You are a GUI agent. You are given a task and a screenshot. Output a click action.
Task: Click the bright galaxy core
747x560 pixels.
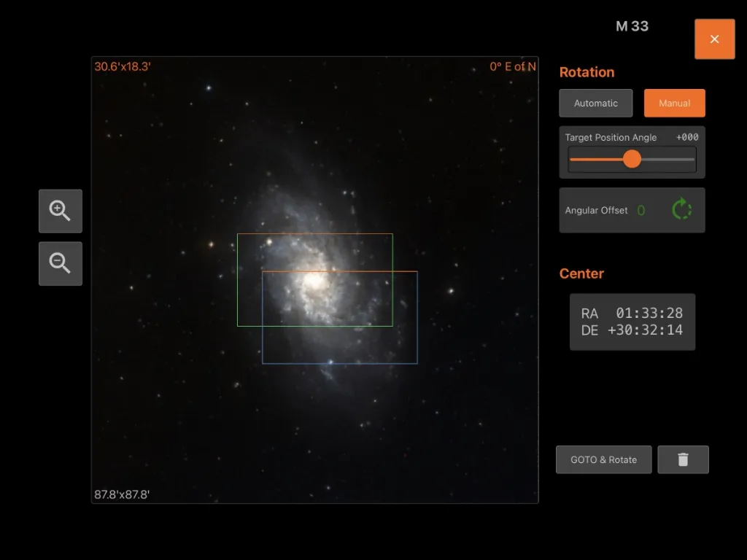coord(314,281)
